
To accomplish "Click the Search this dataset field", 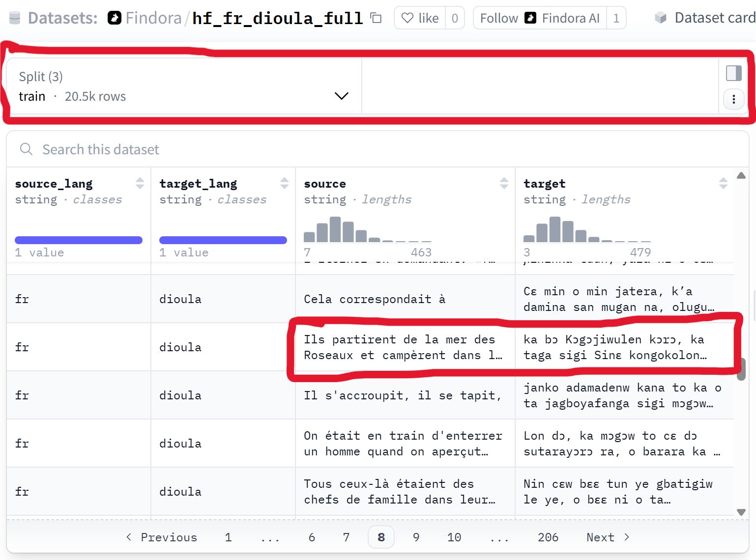I will [101, 149].
